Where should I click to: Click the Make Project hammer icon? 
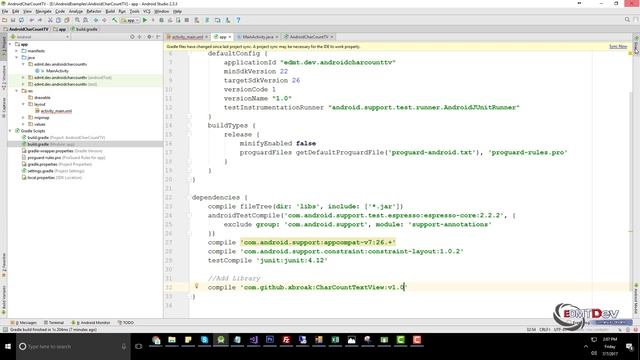(115, 20)
